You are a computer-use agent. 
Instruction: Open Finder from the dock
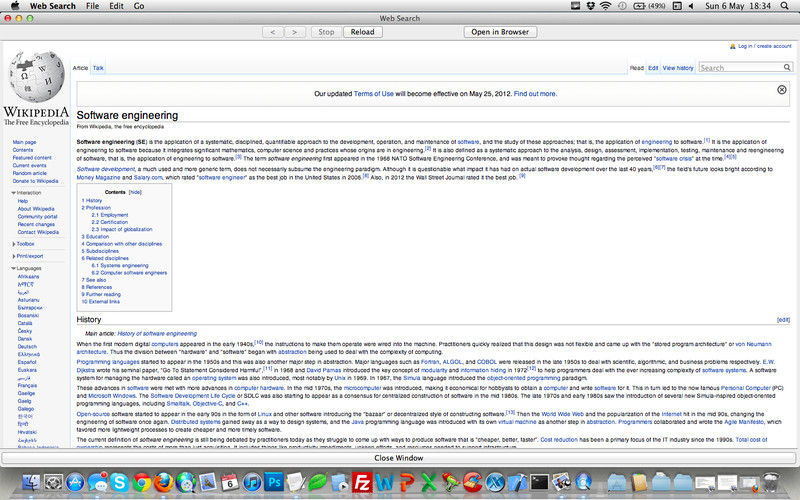[x=31, y=482]
